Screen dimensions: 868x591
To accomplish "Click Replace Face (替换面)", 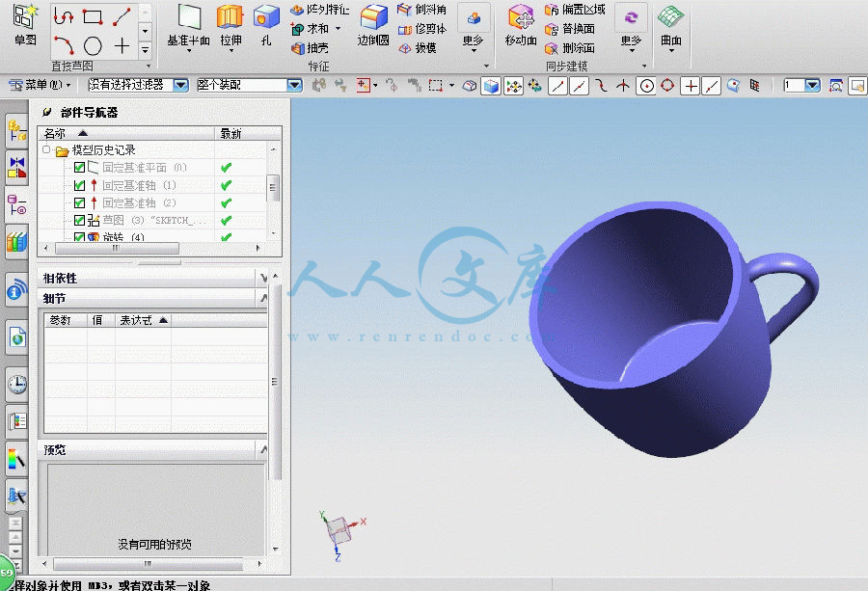I will [570, 29].
